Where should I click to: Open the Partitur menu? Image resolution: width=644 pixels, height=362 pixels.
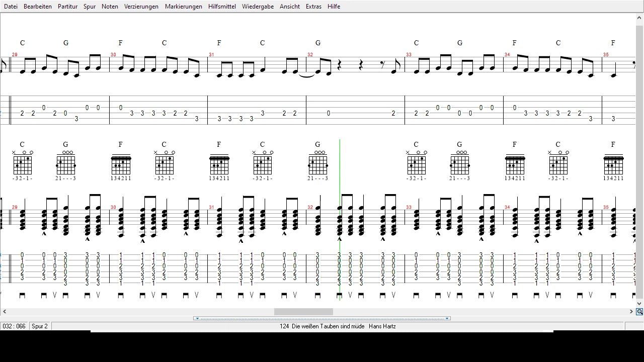coord(67,7)
